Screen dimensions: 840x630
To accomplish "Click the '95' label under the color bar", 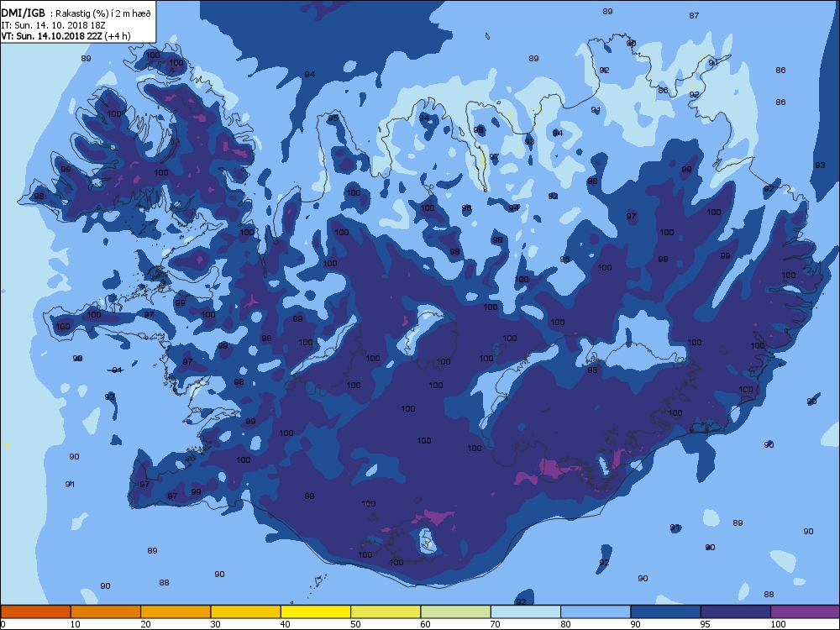I will 706,624.
